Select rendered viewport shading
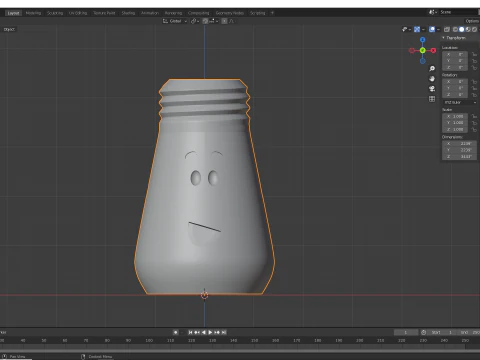The height and width of the screenshot is (360, 480). point(474,29)
